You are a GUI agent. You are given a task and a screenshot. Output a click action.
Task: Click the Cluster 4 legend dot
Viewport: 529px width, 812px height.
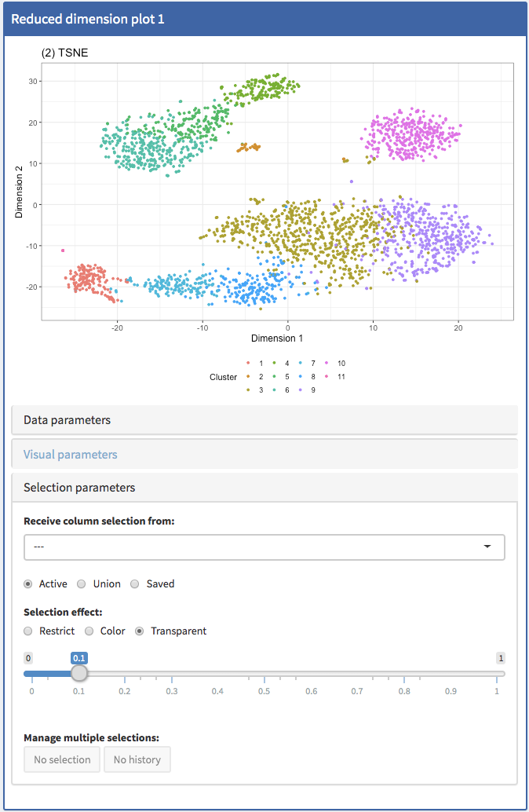tap(274, 364)
